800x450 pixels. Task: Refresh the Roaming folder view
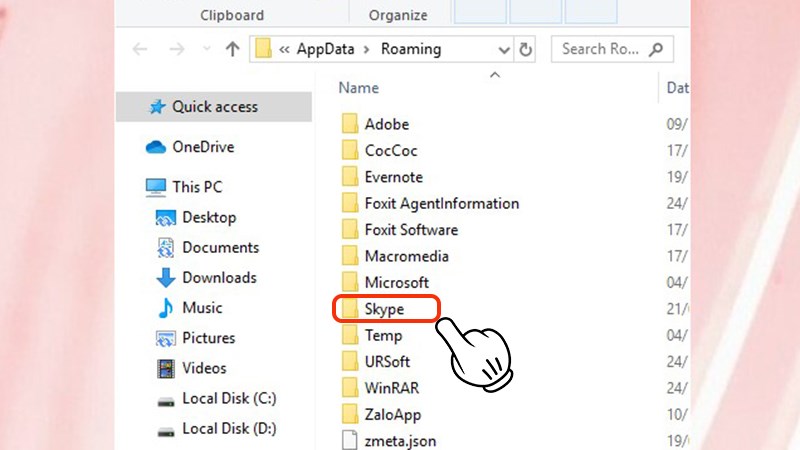[x=525, y=49]
